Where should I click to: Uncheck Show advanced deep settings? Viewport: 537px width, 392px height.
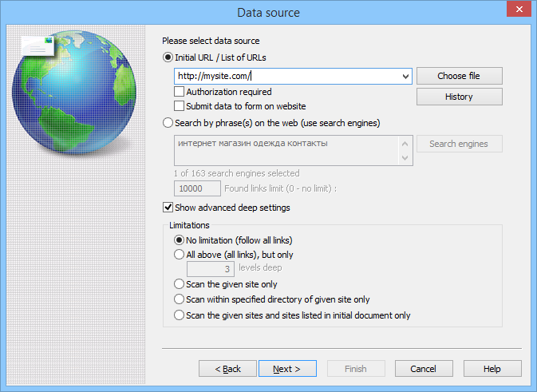168,208
